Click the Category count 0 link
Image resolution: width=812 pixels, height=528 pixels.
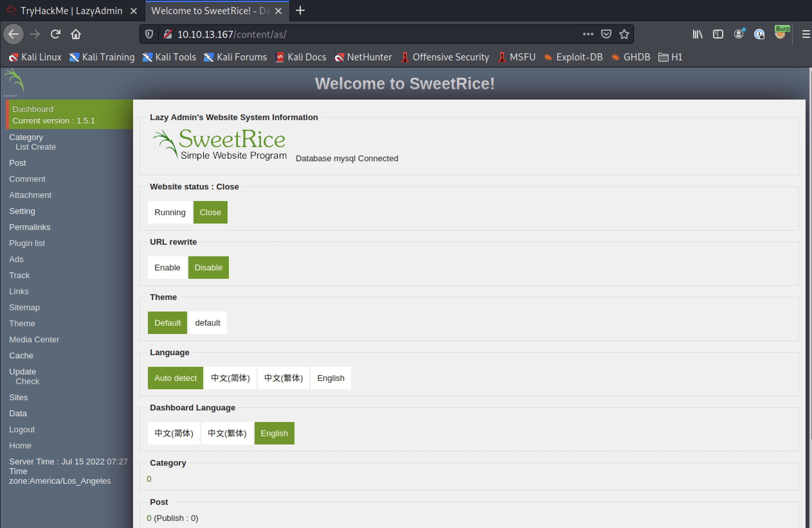pos(149,479)
